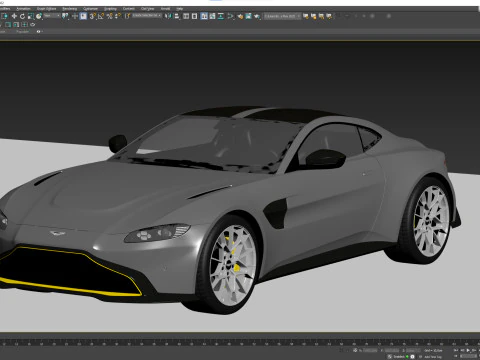This screenshot has width=480, height=360.
Task: Toggle the Scene Explorer icon
Action: (186, 16)
